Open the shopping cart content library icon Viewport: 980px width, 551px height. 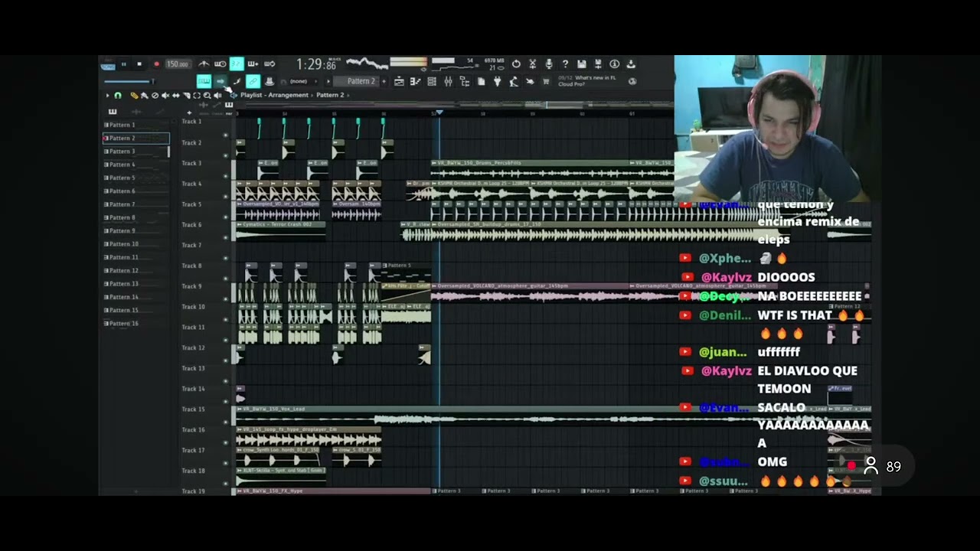point(546,81)
